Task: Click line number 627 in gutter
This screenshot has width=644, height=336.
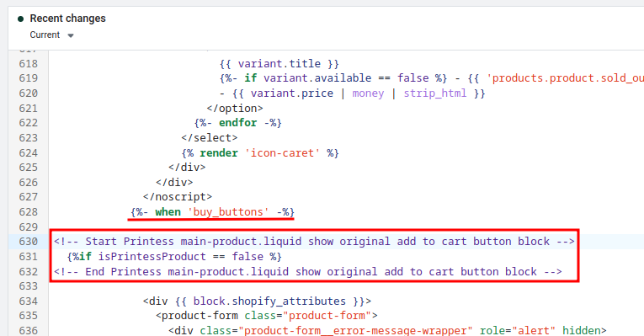Action: tap(29, 197)
